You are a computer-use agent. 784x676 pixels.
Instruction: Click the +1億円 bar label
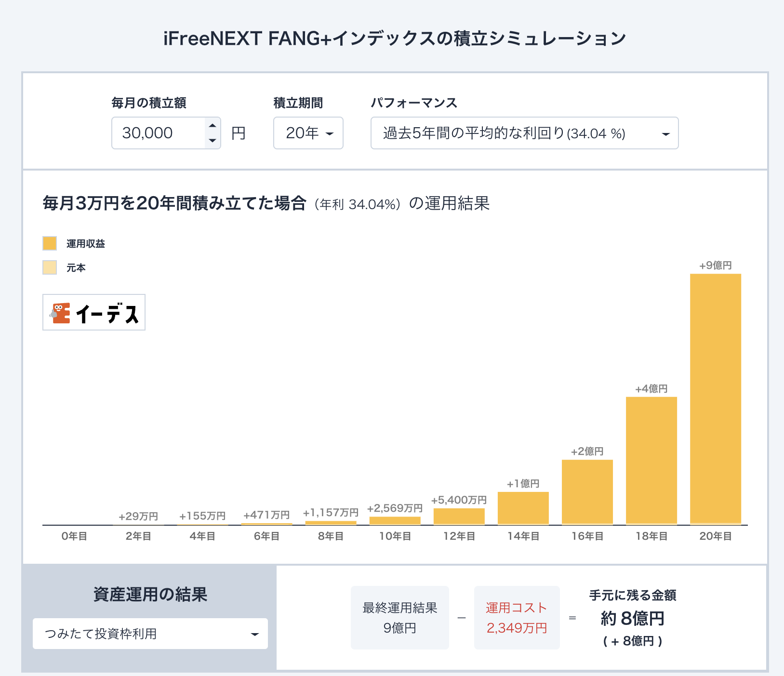pos(523,484)
